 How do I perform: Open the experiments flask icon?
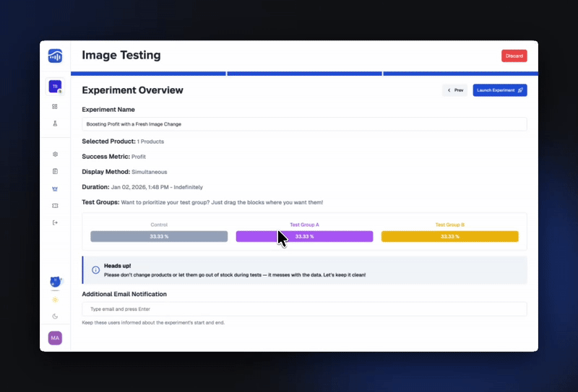pos(55,123)
